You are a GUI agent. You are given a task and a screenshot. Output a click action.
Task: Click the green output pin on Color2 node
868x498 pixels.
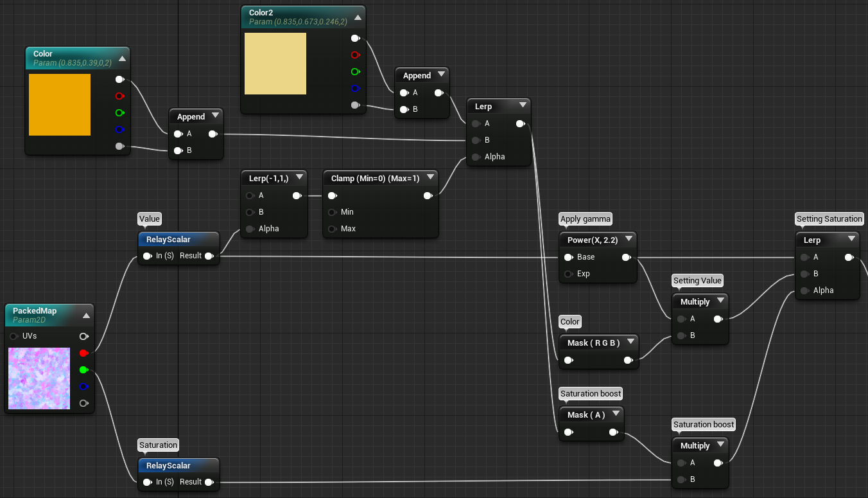click(x=355, y=72)
